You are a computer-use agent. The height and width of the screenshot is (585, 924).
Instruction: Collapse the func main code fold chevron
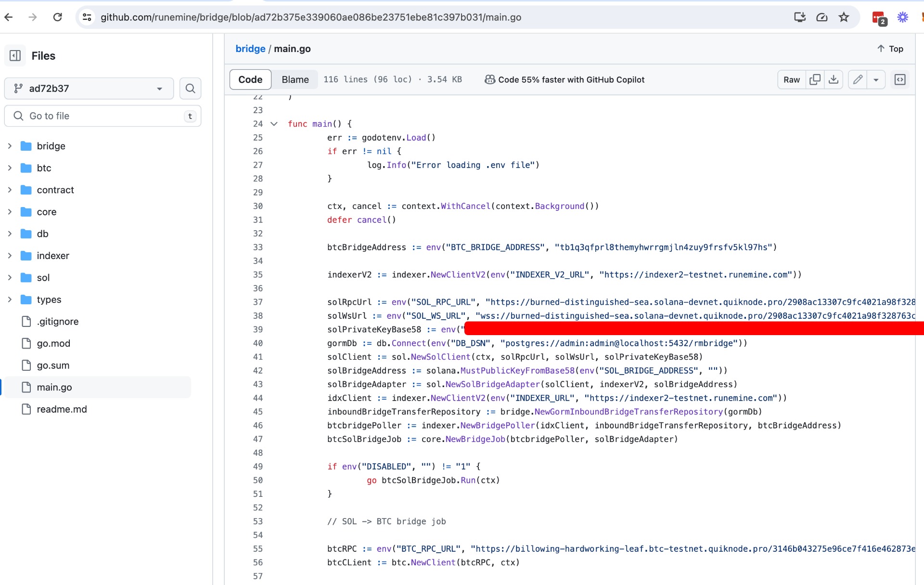click(x=274, y=124)
